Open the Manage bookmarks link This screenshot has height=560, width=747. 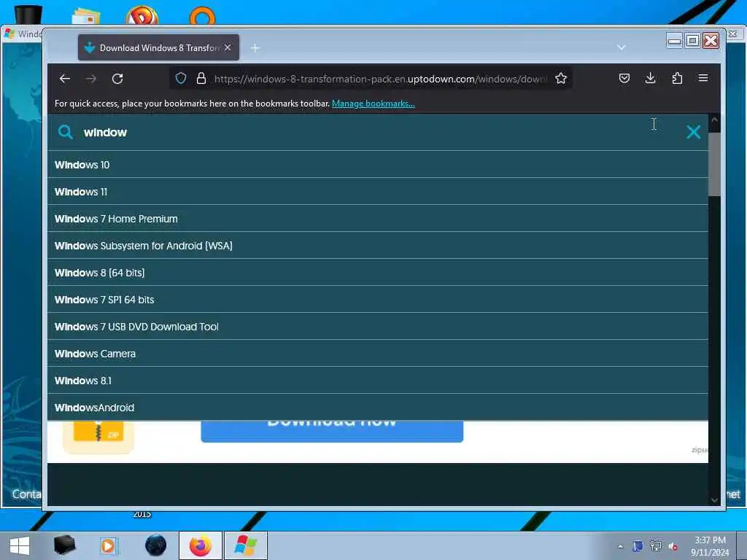tap(373, 104)
